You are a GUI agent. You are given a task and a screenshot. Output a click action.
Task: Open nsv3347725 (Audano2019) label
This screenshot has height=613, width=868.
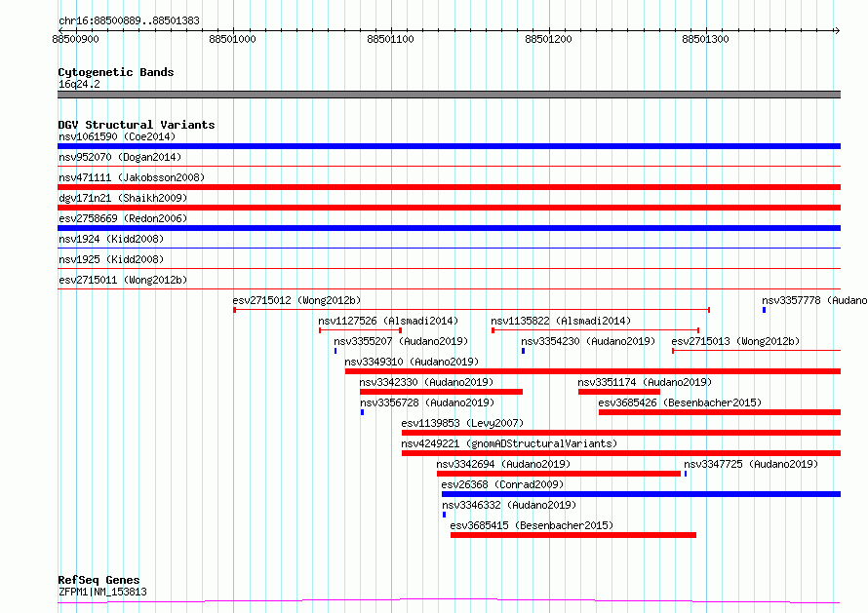[x=751, y=464]
